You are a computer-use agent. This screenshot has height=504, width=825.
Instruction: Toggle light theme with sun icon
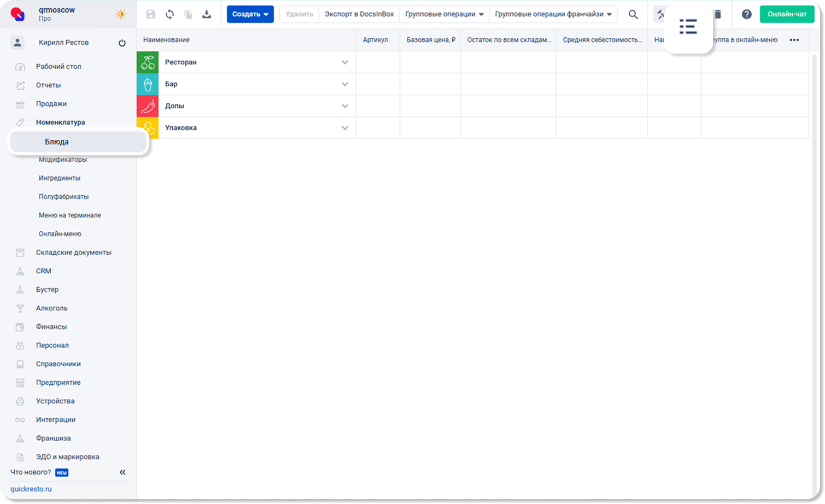click(121, 15)
